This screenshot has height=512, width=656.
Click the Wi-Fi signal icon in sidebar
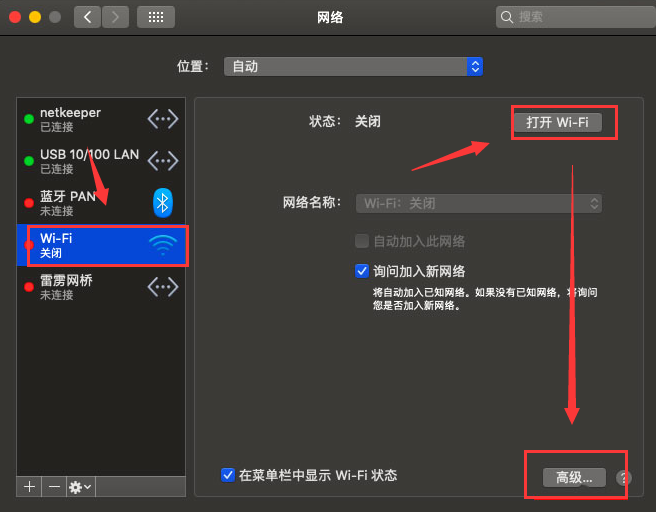point(162,245)
